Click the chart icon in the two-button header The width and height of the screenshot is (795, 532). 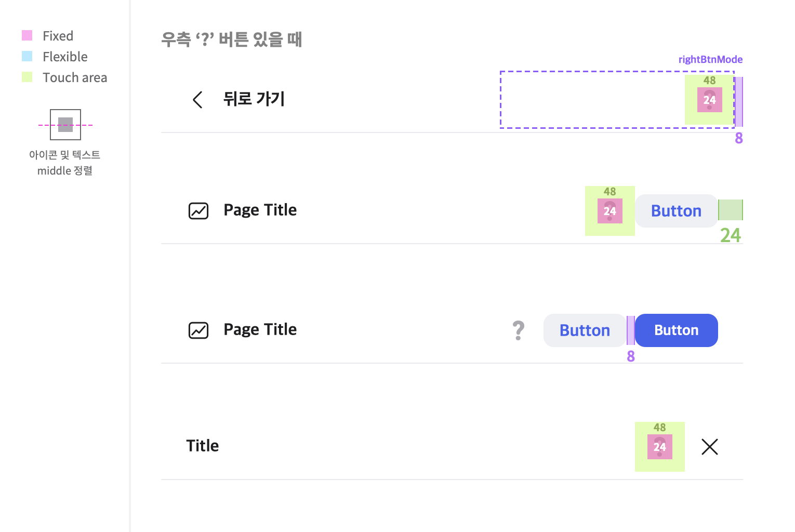tap(198, 330)
